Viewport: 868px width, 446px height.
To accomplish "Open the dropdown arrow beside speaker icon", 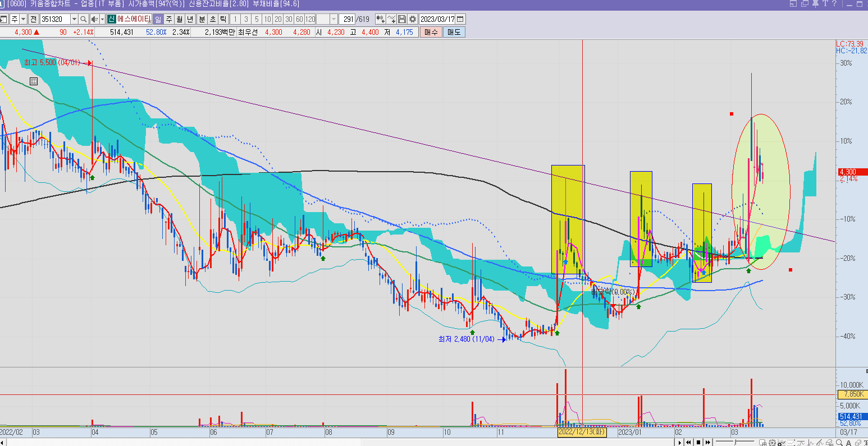I will (102, 19).
